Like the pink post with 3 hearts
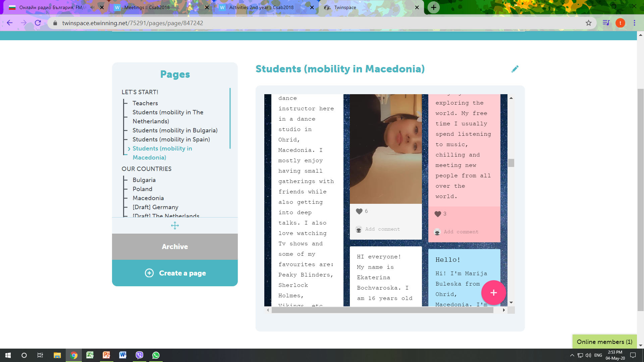 click(x=438, y=214)
